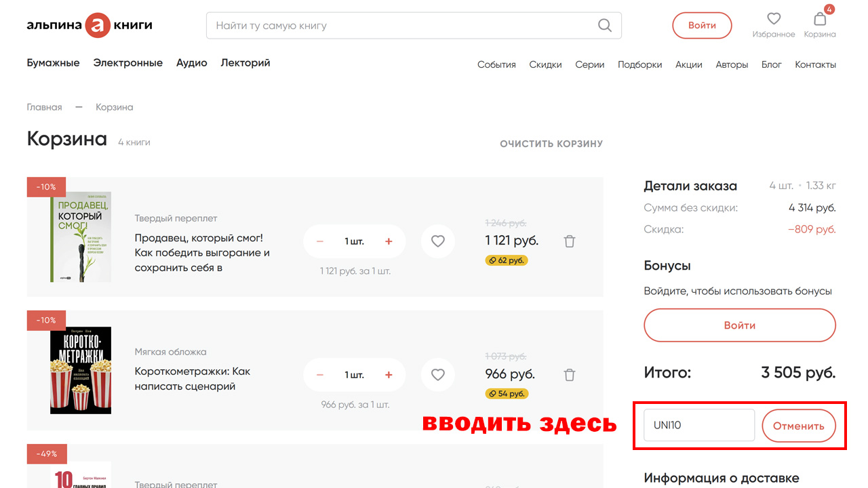Image resolution: width=868 pixels, height=488 pixels.
Task: Click the Твердый переплет label of first book
Action: tap(176, 218)
